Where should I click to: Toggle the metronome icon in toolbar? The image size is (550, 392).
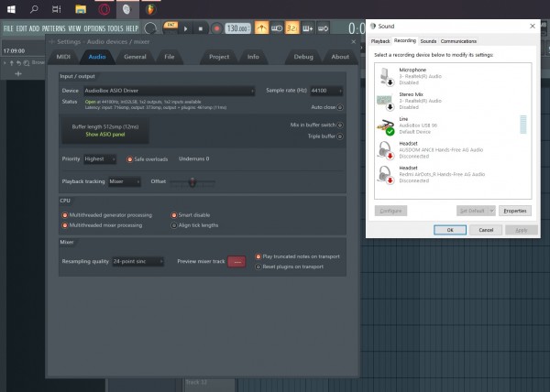(261, 28)
